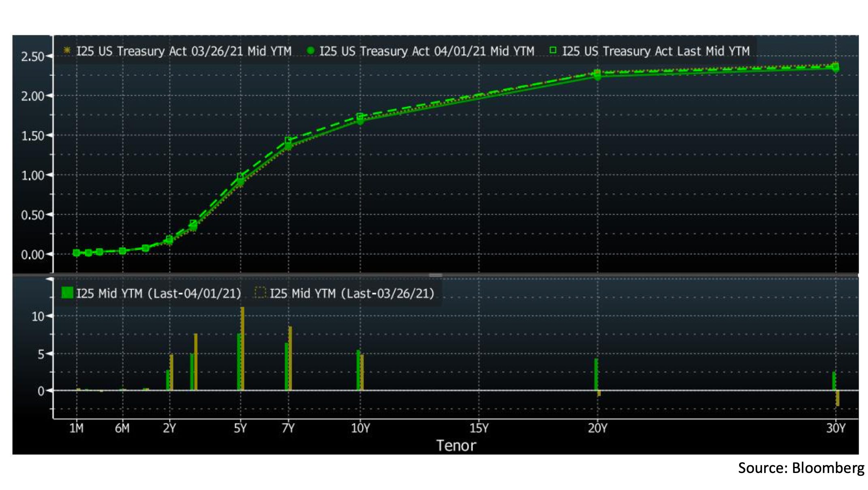Select the 'I25 Mid YTM (Last-04/01/21)' legend text
The height and width of the screenshot is (490, 868).
click(159, 293)
